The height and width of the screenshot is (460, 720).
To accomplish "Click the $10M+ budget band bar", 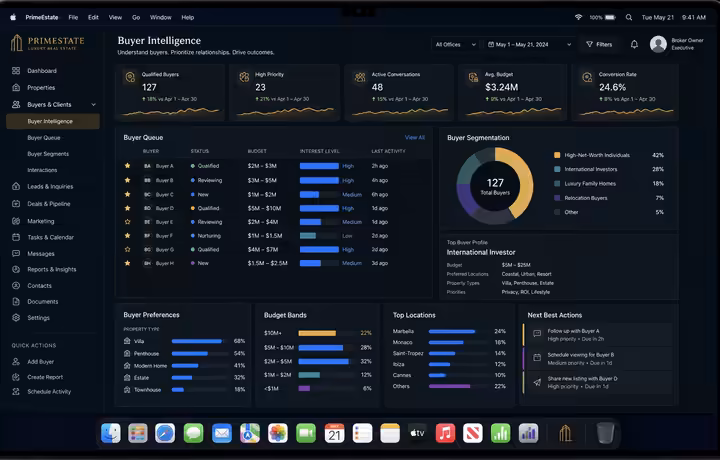I will [317, 333].
